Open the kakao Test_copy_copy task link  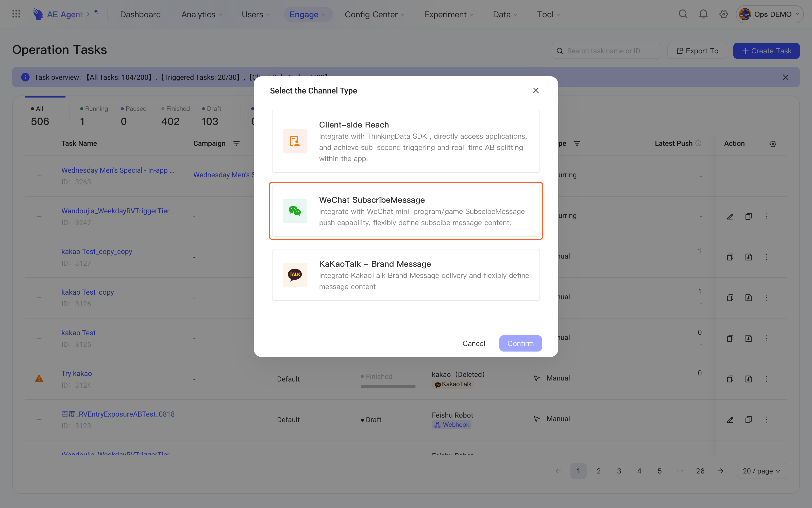[x=97, y=251]
